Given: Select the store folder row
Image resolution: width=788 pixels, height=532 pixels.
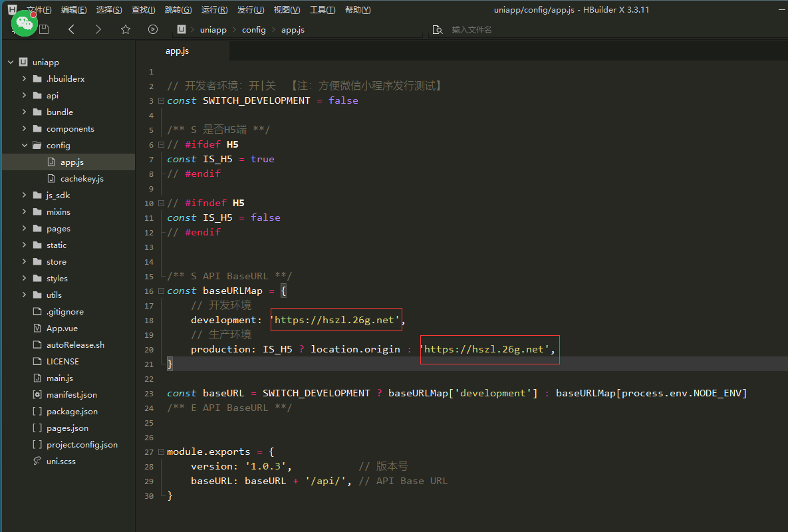Looking at the screenshot, I should click(x=68, y=261).
